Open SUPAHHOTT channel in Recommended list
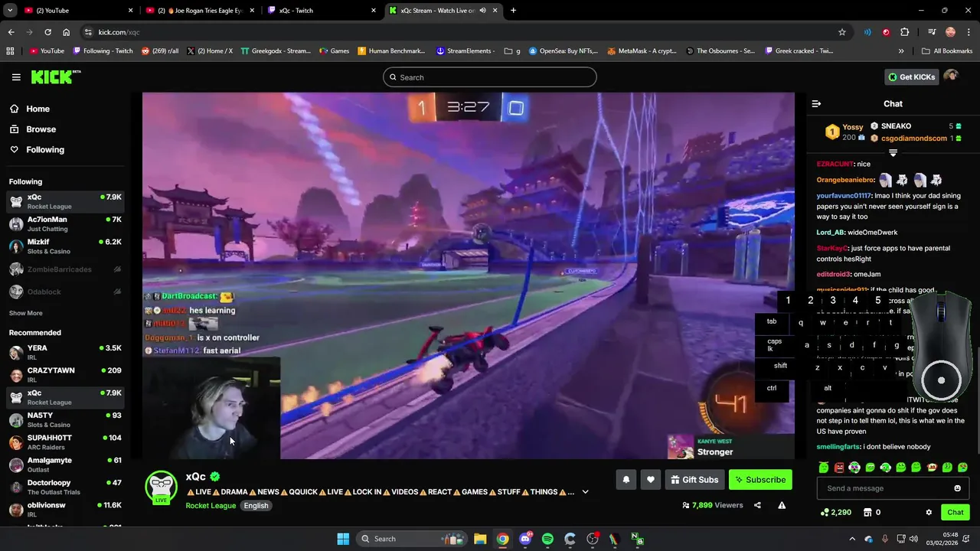 pyautogui.click(x=66, y=442)
